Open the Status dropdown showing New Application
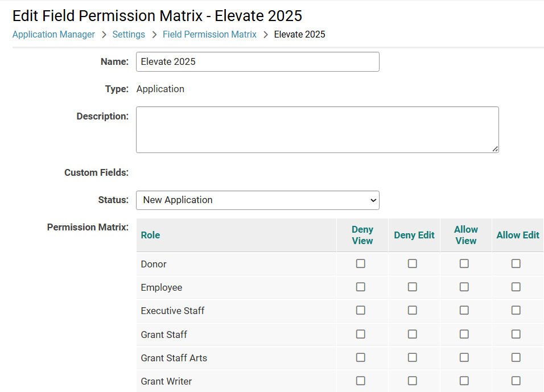544x392 pixels. tap(257, 200)
